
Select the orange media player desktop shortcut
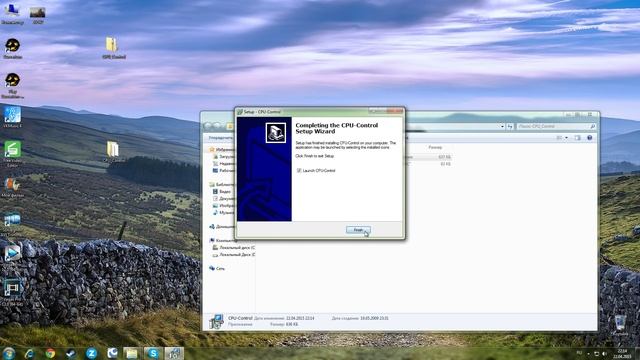pos(12,187)
